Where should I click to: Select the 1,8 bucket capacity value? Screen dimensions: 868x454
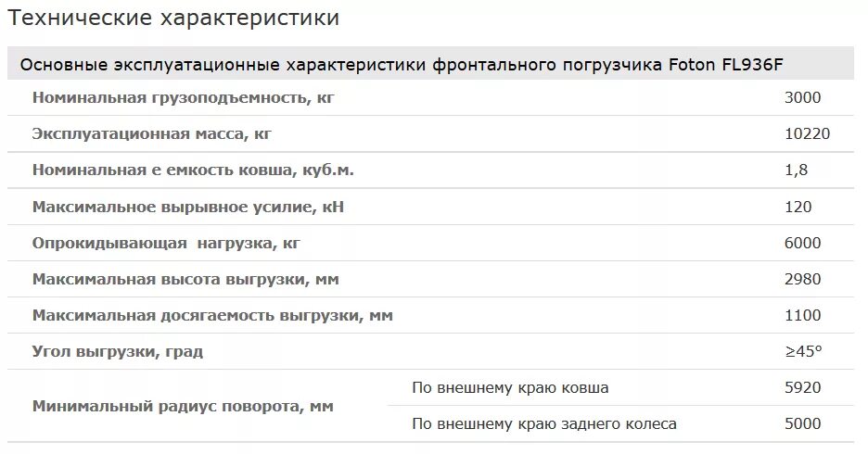pos(796,170)
